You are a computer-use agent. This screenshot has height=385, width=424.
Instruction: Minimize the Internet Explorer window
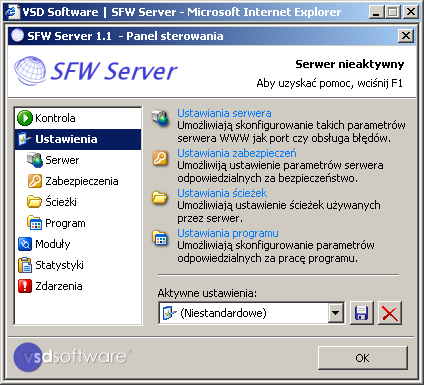click(376, 12)
